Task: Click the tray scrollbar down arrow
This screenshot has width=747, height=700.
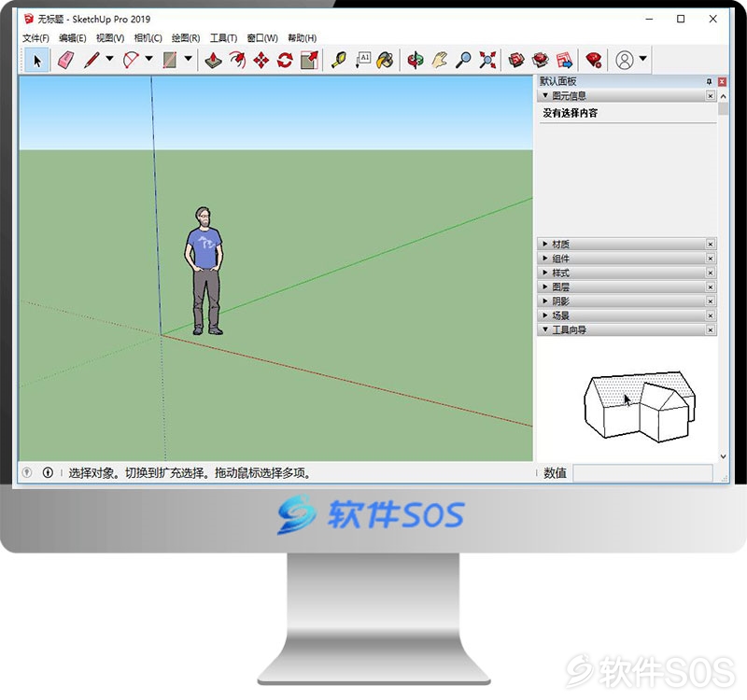Action: 723,456
